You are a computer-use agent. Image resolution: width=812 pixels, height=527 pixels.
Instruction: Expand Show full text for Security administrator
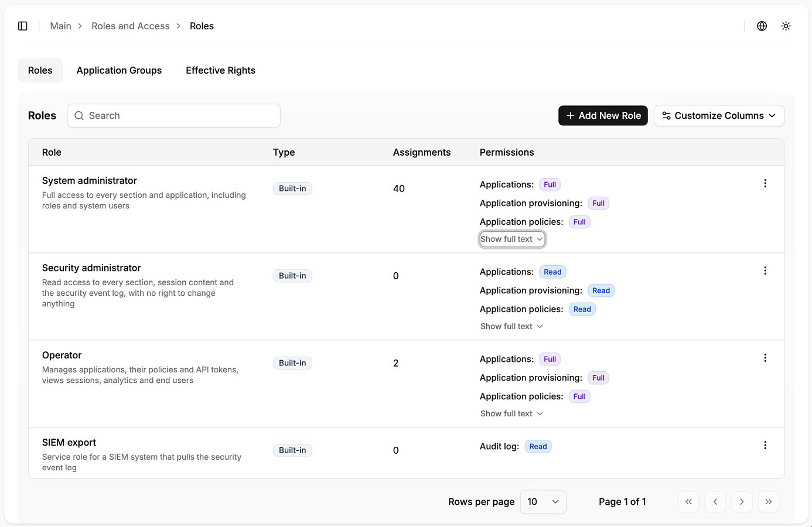(512, 326)
